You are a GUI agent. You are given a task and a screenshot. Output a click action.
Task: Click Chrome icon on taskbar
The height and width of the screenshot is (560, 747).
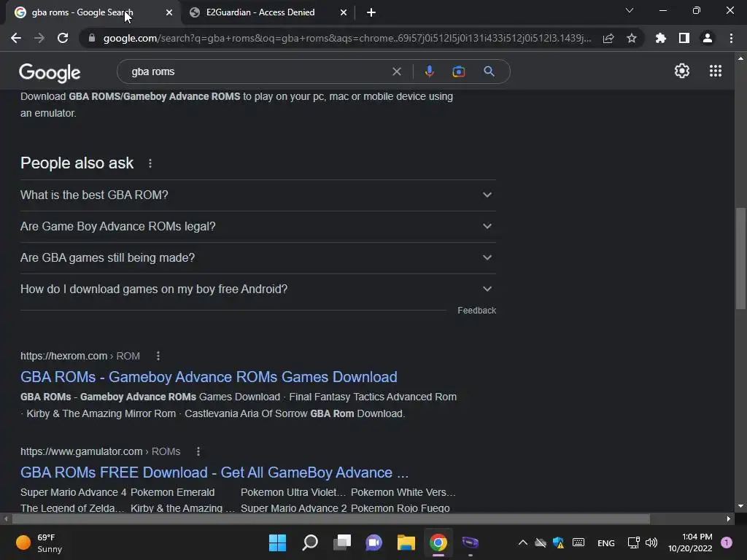click(x=438, y=542)
